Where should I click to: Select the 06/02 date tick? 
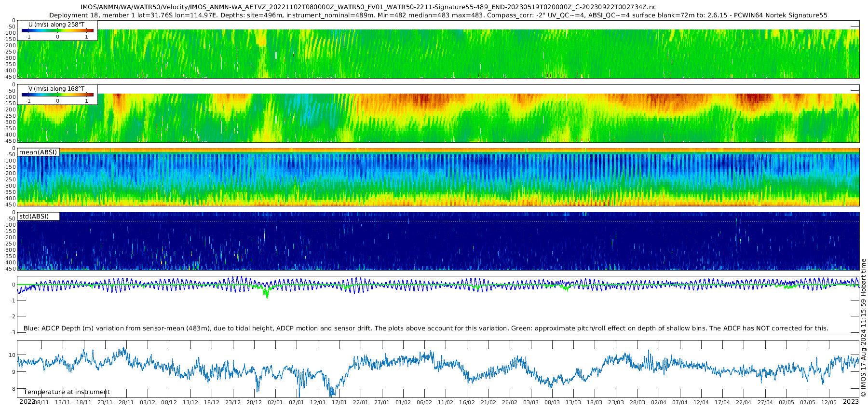point(424,402)
